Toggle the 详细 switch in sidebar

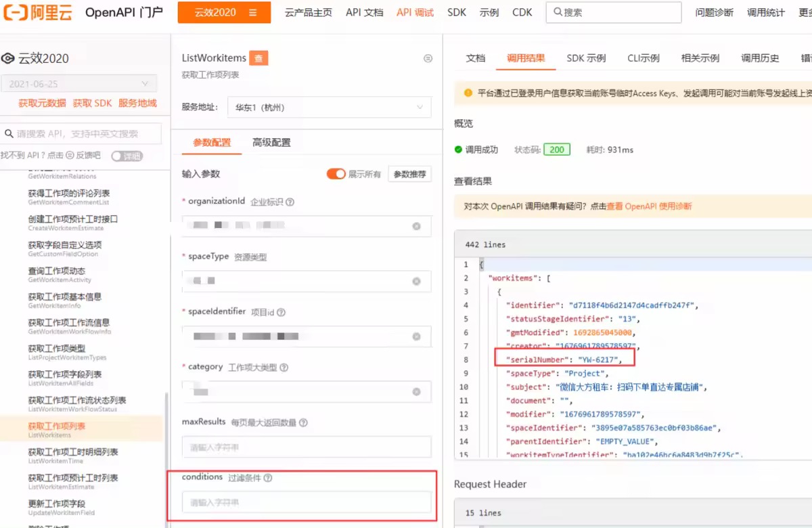pyautogui.click(x=127, y=156)
